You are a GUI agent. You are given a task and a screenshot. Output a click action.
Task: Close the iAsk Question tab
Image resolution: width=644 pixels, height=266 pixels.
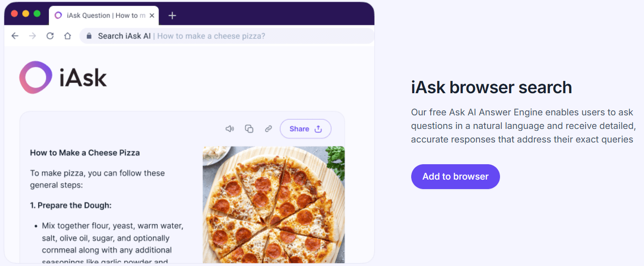coord(152,15)
